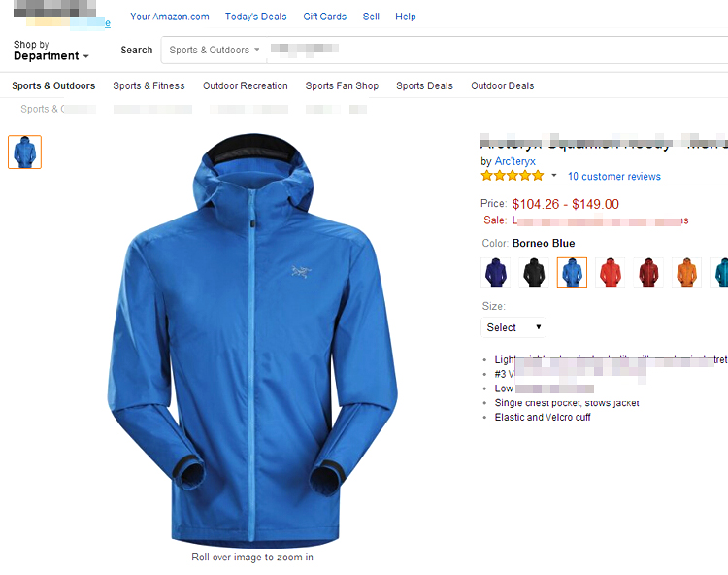Image resolution: width=728 pixels, height=575 pixels.
Task: Open the Sports & Fitness tab
Action: point(149,85)
